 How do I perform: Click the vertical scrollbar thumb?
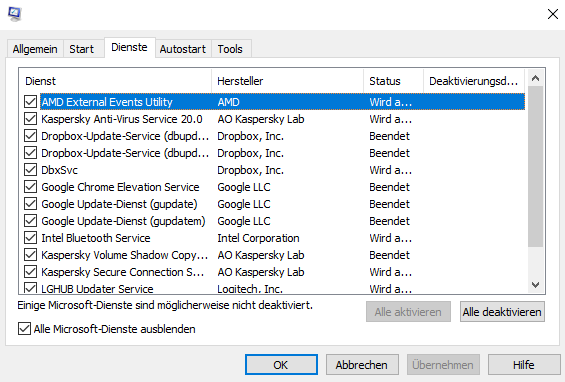pyautogui.click(x=535, y=166)
